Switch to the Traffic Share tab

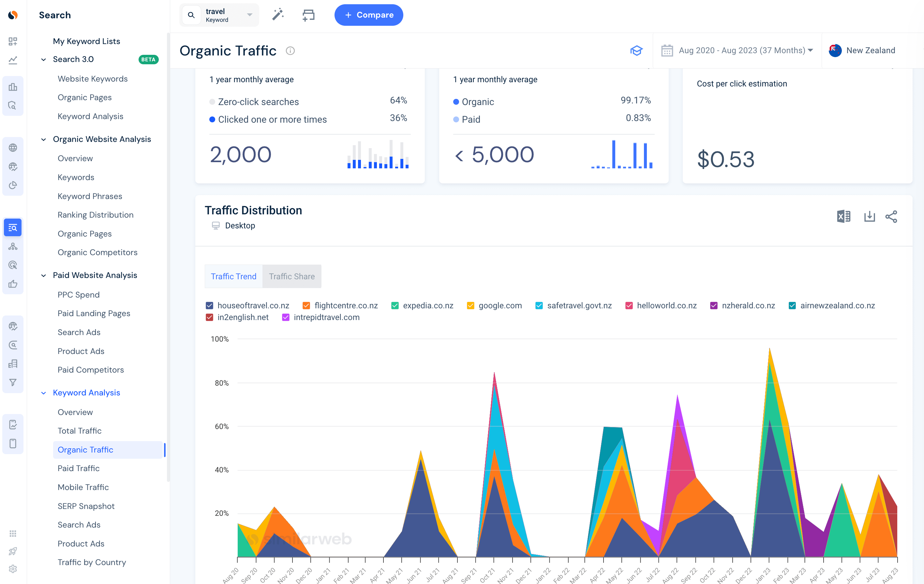click(x=291, y=276)
